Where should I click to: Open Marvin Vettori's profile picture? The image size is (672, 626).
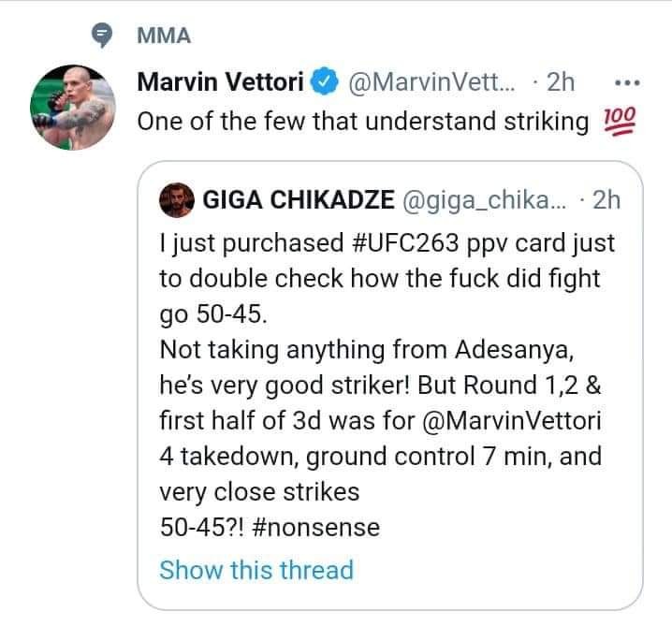point(73,107)
